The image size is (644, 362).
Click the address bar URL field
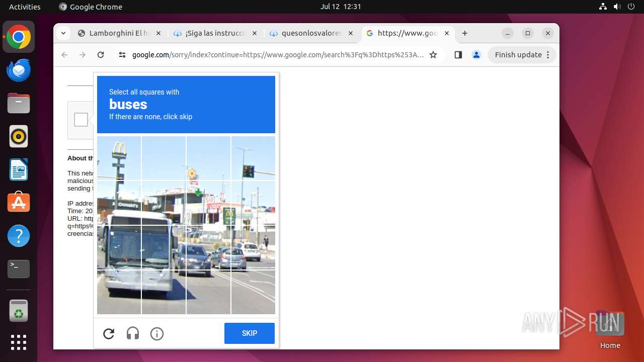pos(278,55)
